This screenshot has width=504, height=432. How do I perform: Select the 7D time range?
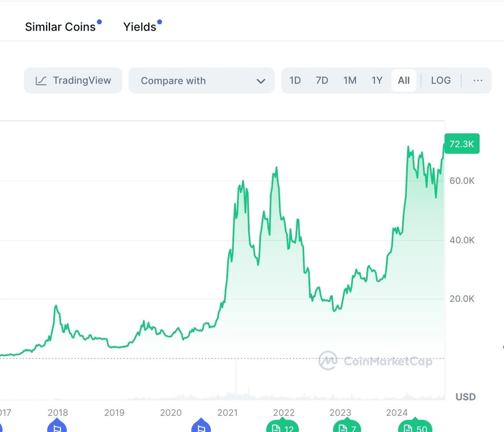tap(322, 80)
